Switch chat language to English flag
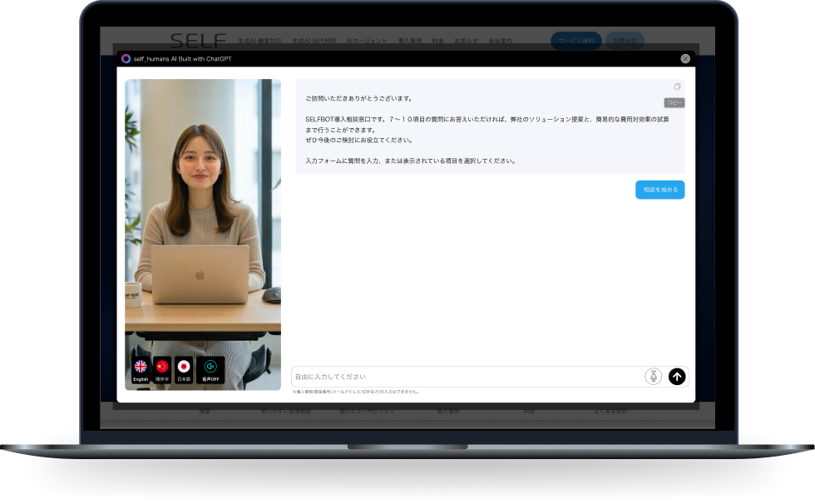Screen dimensions: 815x504 click(x=141, y=369)
